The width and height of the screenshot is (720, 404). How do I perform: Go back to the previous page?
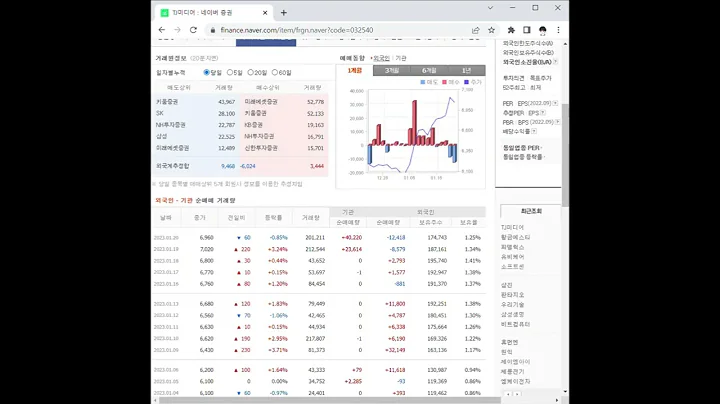(162, 30)
